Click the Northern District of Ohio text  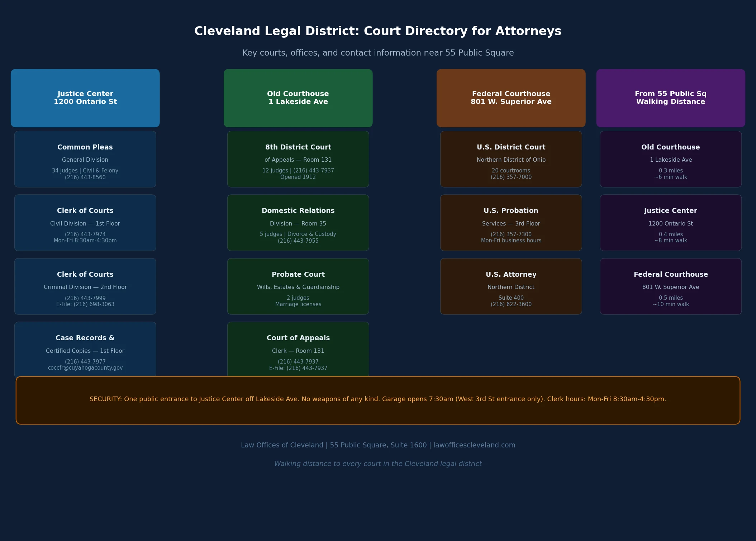(511, 160)
